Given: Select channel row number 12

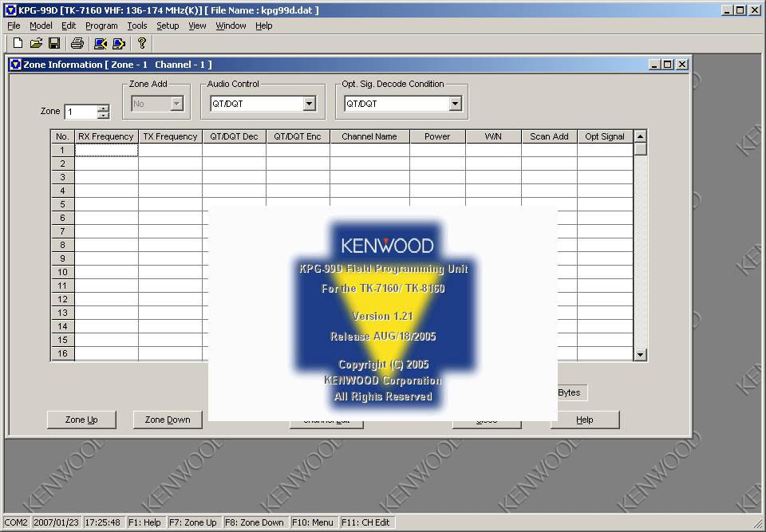Looking at the screenshot, I should [x=62, y=299].
